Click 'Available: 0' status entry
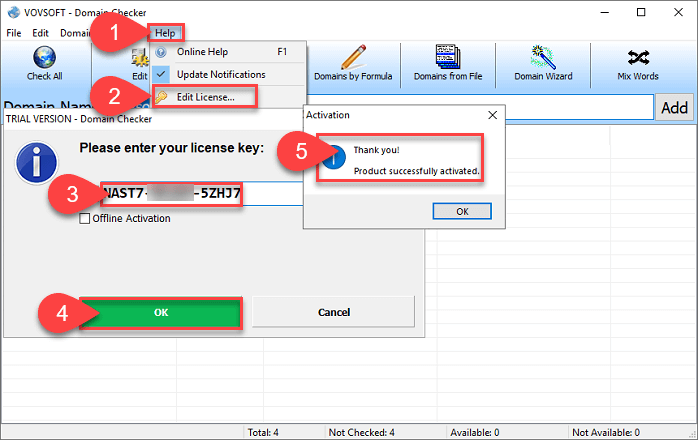 [x=475, y=432]
